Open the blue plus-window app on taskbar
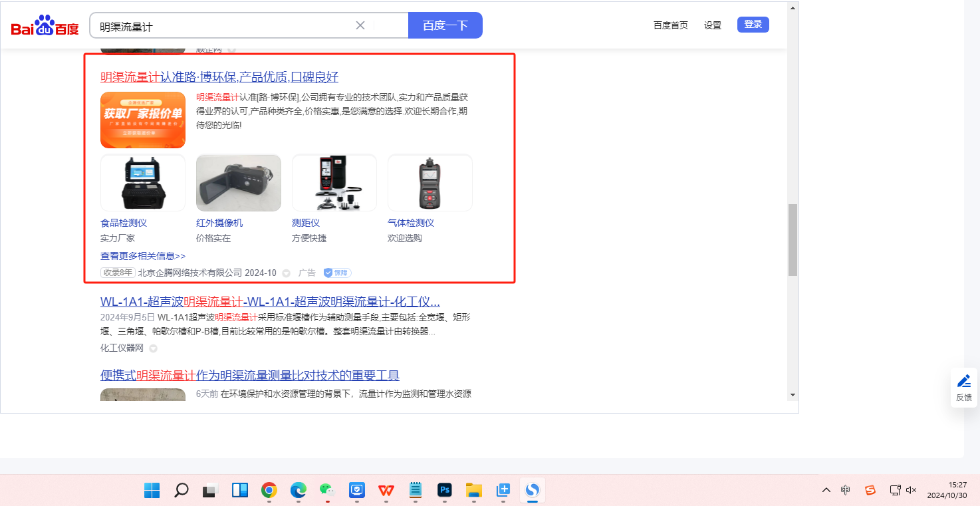The image size is (980, 506). 503,491
